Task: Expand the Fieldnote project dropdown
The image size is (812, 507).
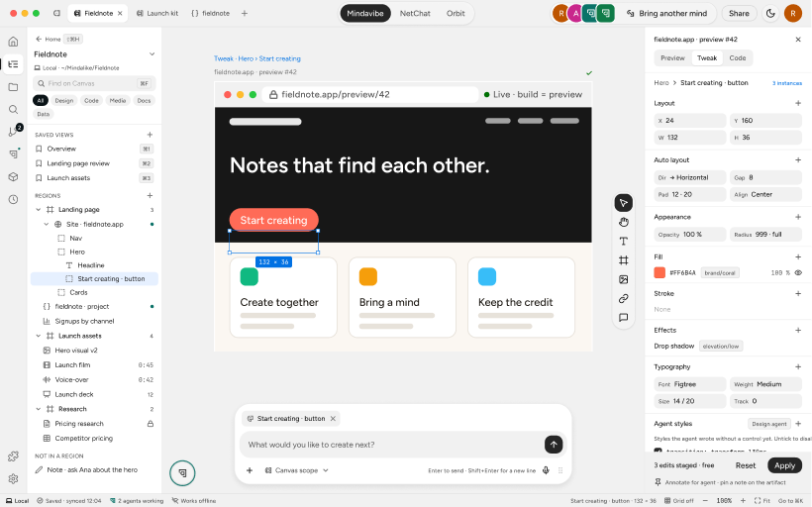Action: pyautogui.click(x=152, y=53)
